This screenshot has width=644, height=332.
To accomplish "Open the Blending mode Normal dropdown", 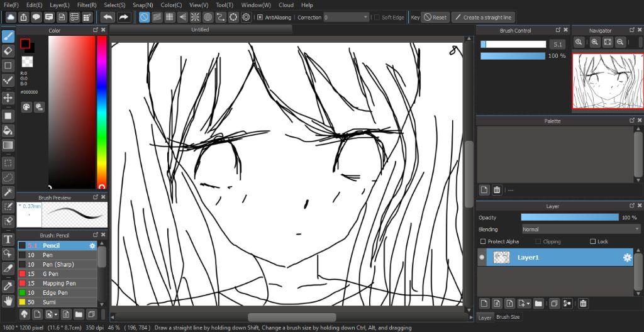I will [580, 230].
